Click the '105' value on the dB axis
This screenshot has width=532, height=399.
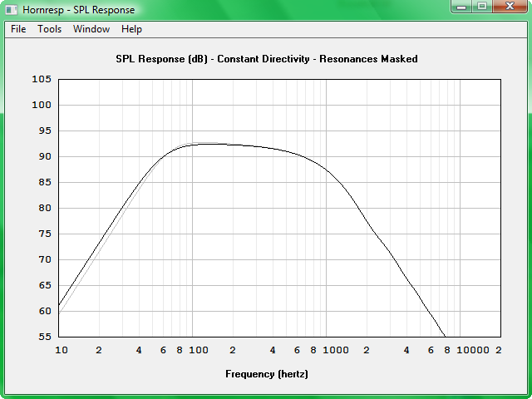click(42, 79)
